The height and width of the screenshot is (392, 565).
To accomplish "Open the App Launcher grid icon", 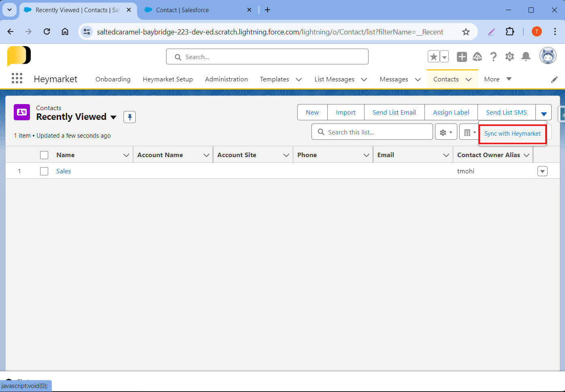I will pos(17,79).
